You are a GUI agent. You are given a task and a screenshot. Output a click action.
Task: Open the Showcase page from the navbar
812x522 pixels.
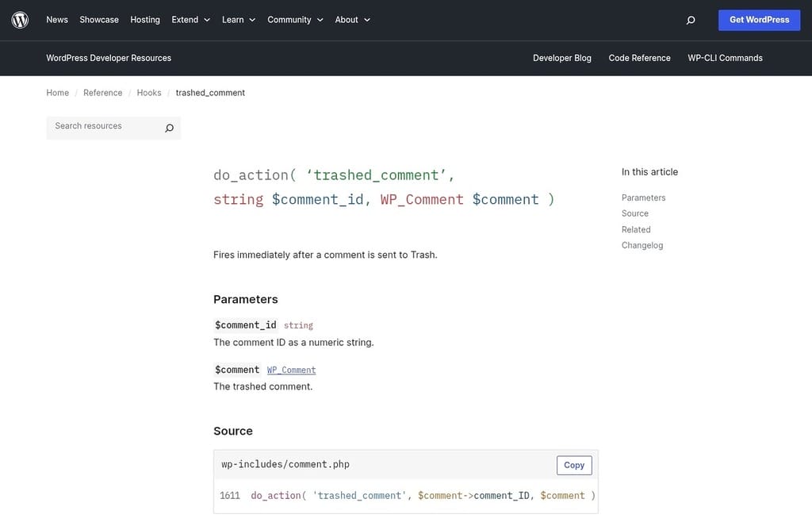click(x=98, y=19)
